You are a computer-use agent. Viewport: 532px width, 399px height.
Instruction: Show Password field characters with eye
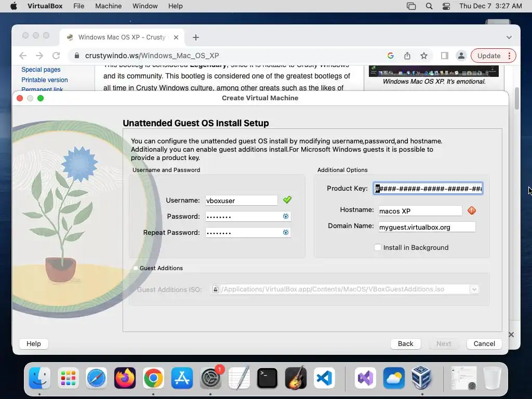pos(286,217)
